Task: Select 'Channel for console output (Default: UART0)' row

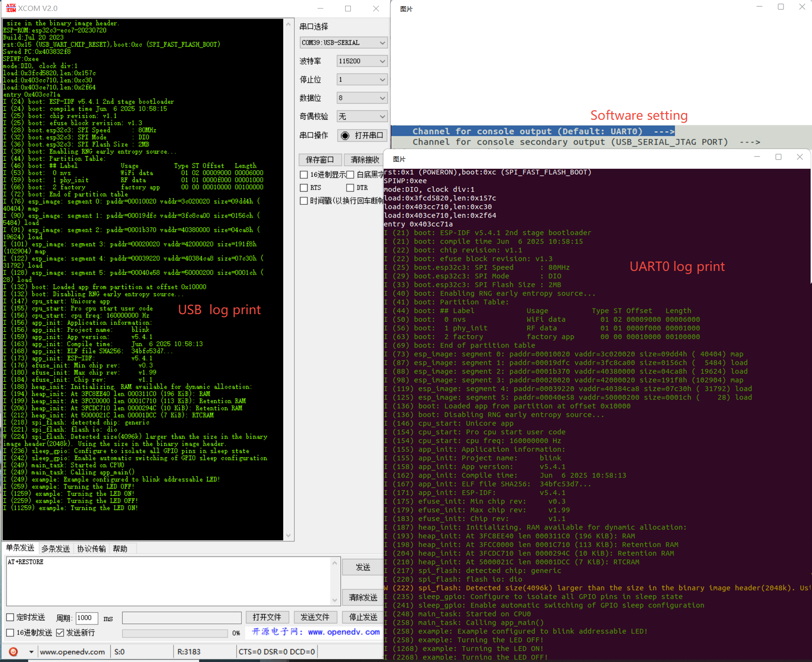Action: pos(532,131)
